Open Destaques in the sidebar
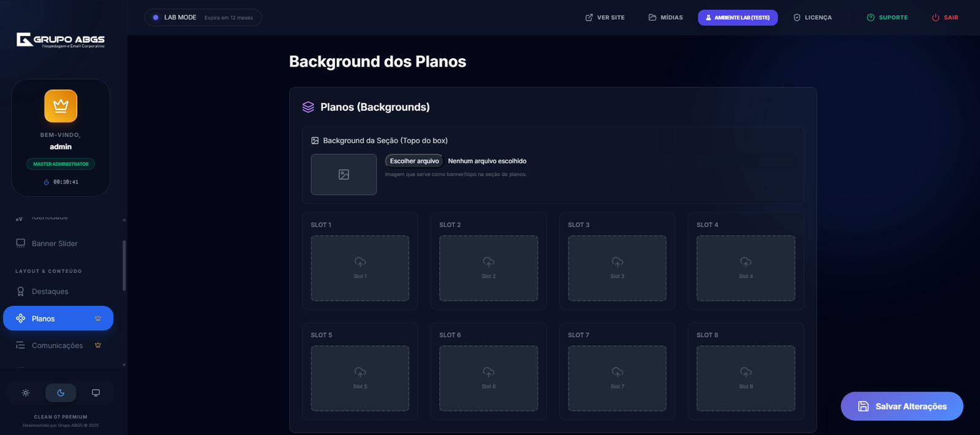The height and width of the screenshot is (435, 980). tap(50, 292)
